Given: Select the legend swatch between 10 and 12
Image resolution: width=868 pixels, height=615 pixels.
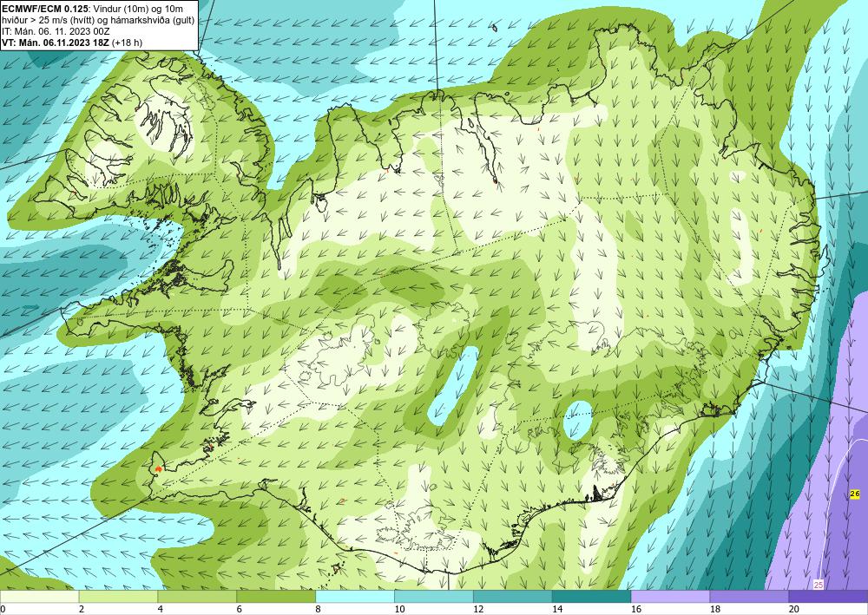Looking at the screenshot, I should click(433, 596).
